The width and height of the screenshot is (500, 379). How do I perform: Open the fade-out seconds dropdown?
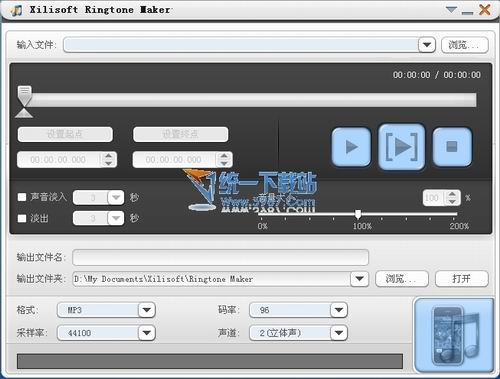pyautogui.click(x=116, y=218)
